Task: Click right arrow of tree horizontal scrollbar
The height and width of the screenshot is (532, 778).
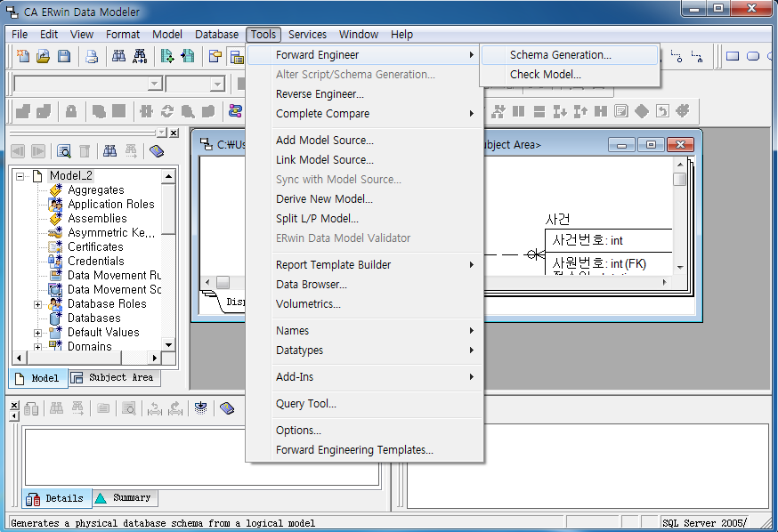Action: pos(155,358)
